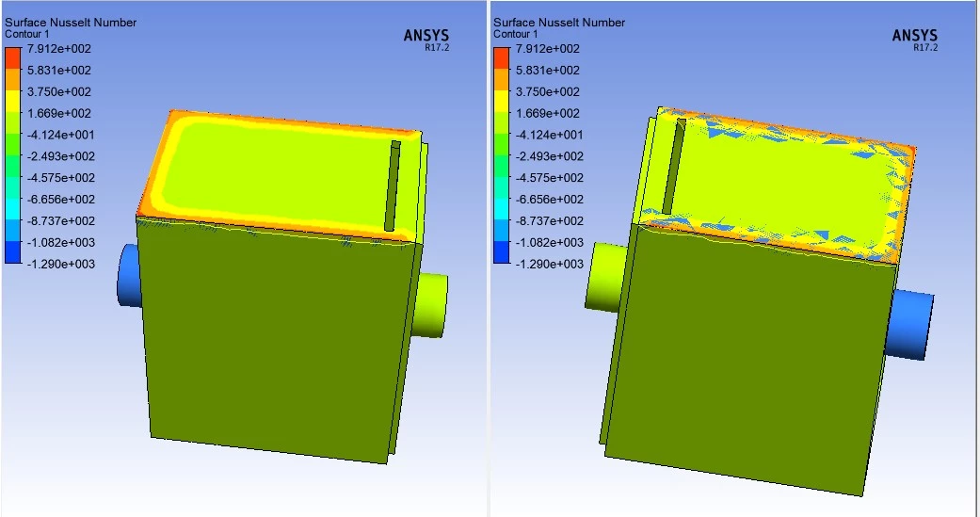Screen dimensions: 980x517
Task: Pick legend value -2.493e+002 in left view
Action: 58,156
